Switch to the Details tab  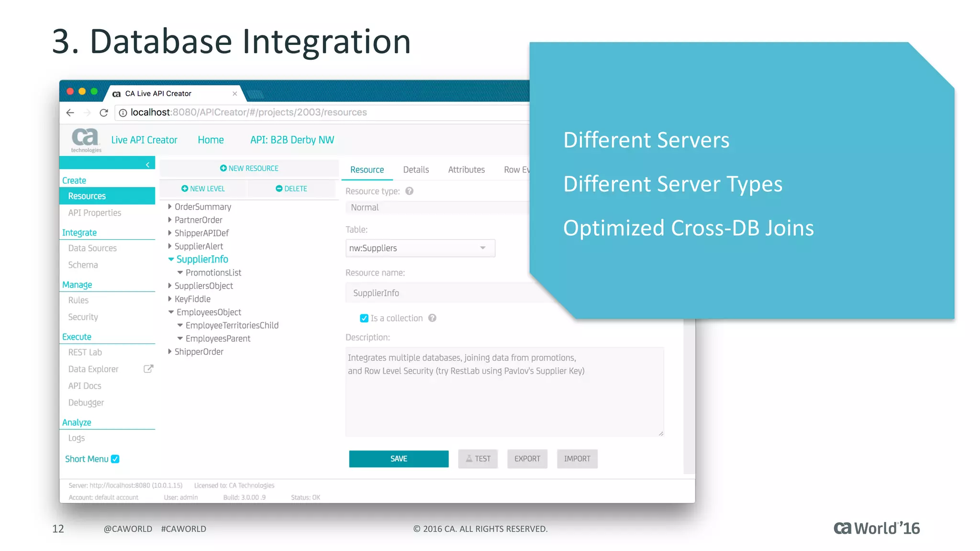click(x=416, y=170)
